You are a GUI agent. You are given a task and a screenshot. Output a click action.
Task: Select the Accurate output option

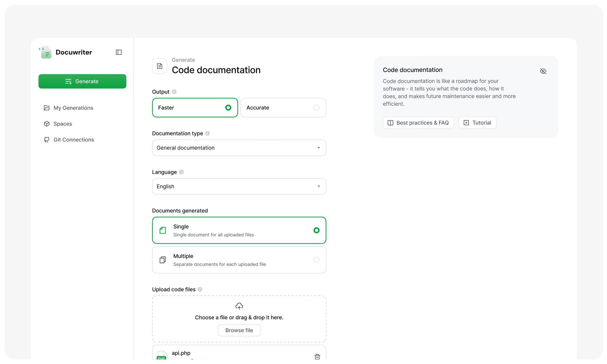point(283,108)
